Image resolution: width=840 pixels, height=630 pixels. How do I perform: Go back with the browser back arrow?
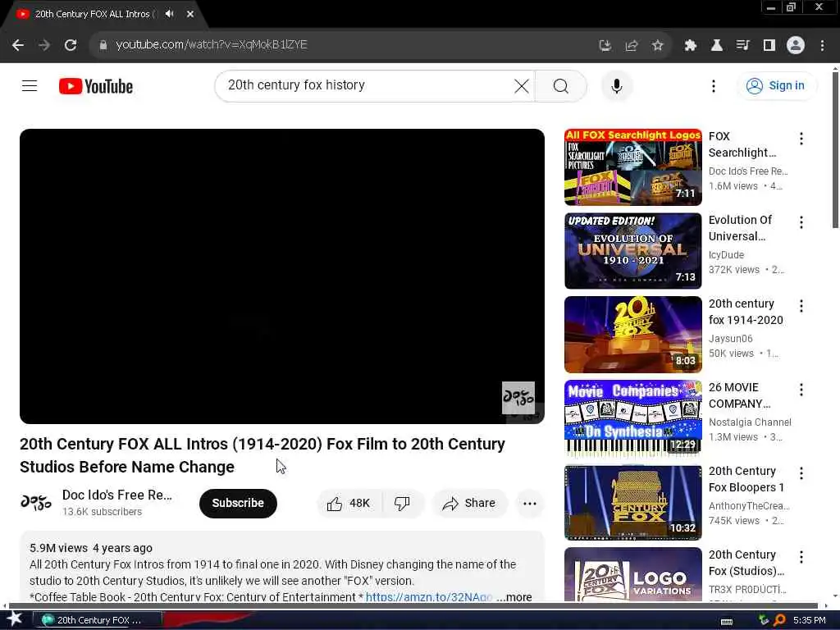click(18, 45)
